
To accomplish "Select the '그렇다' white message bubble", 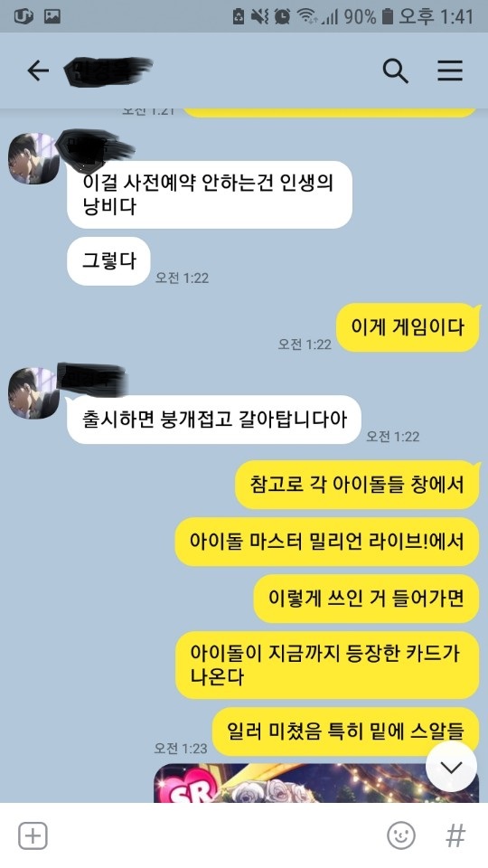I will pos(109,261).
